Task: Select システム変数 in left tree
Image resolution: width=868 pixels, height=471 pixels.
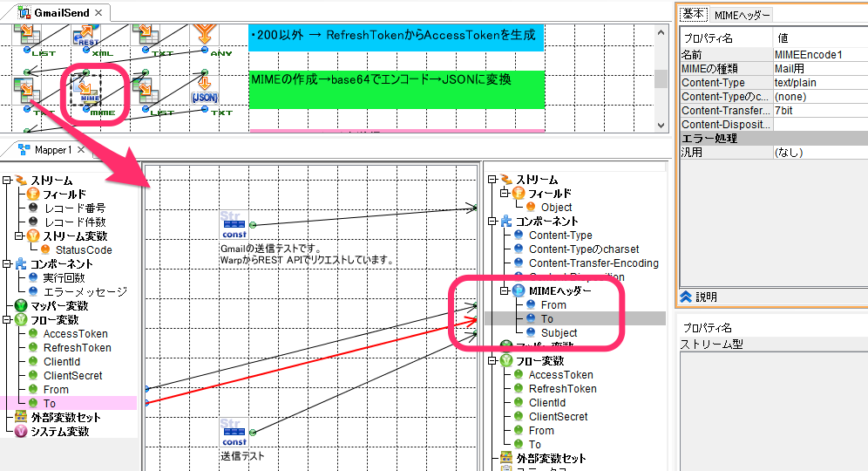Action: [x=59, y=431]
